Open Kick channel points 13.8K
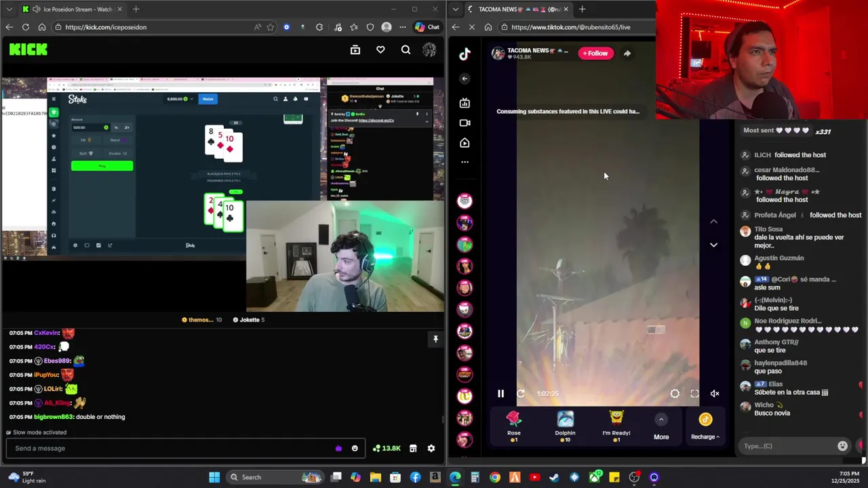 [387, 448]
